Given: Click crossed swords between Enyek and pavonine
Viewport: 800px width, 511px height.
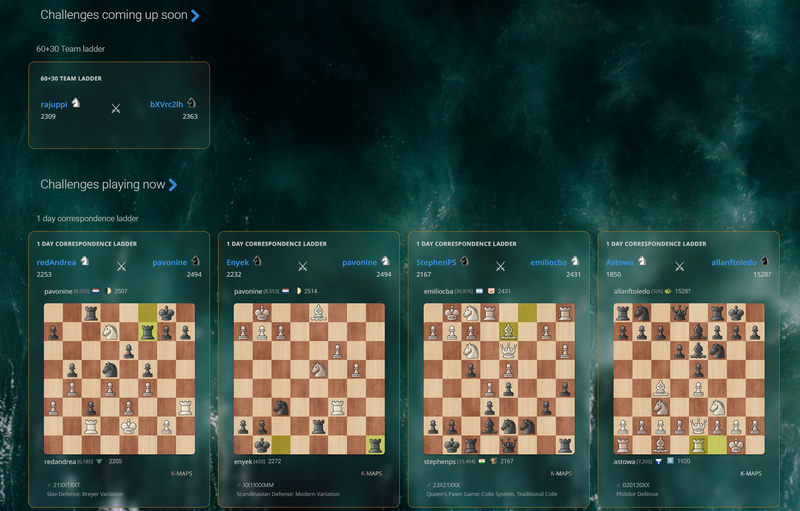Looking at the screenshot, I should [x=303, y=266].
